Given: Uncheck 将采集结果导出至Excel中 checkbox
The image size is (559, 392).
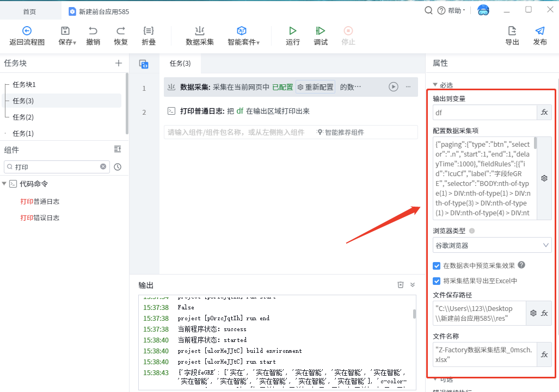Looking at the screenshot, I should click(437, 281).
